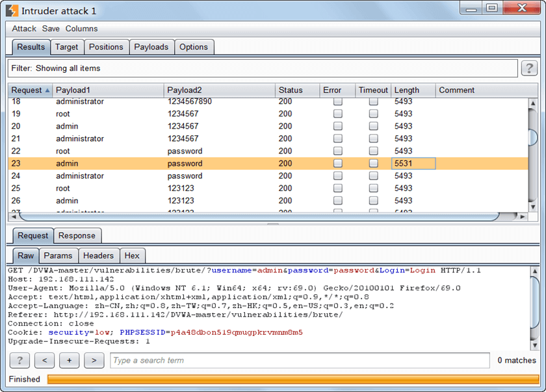Click horizontal scroll right arrow

(523, 216)
